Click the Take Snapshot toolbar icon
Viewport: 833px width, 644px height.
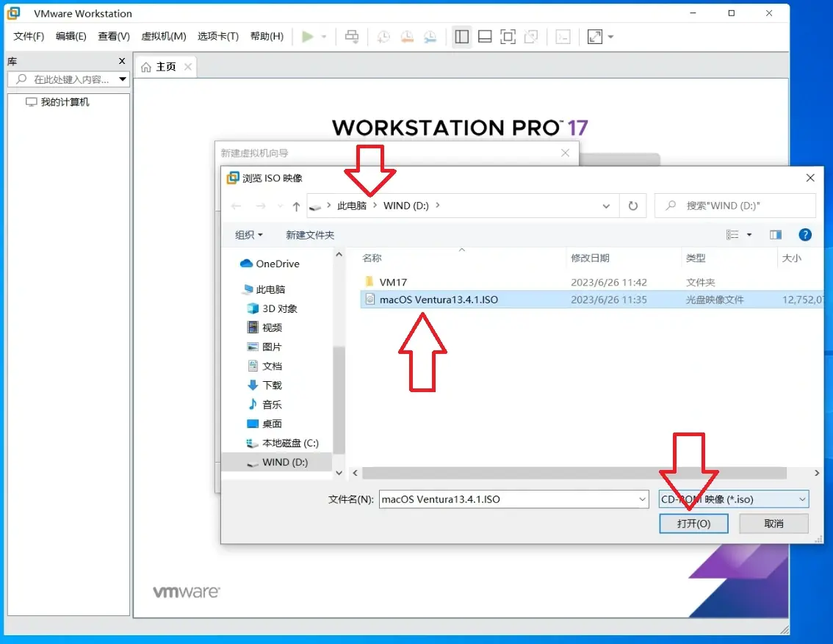click(383, 37)
